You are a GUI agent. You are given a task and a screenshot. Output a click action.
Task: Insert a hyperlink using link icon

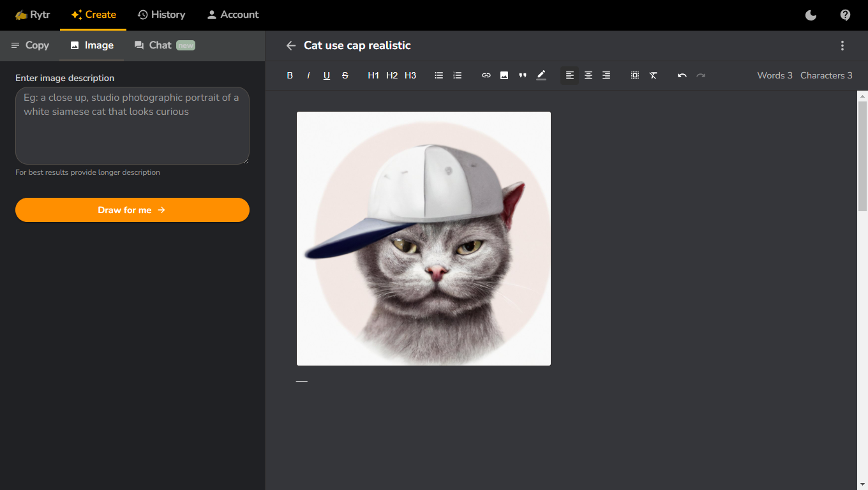[486, 75]
